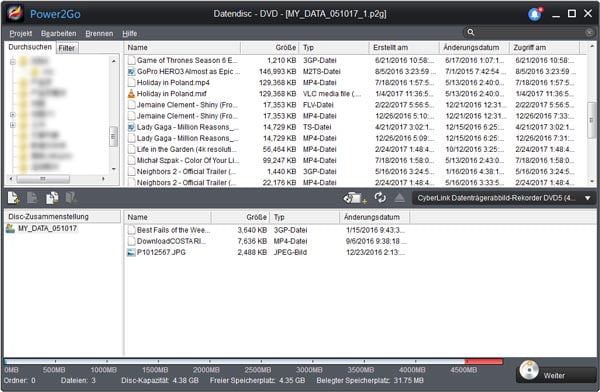
Task: Switch to the Durchsuchen tab
Action: 30,47
